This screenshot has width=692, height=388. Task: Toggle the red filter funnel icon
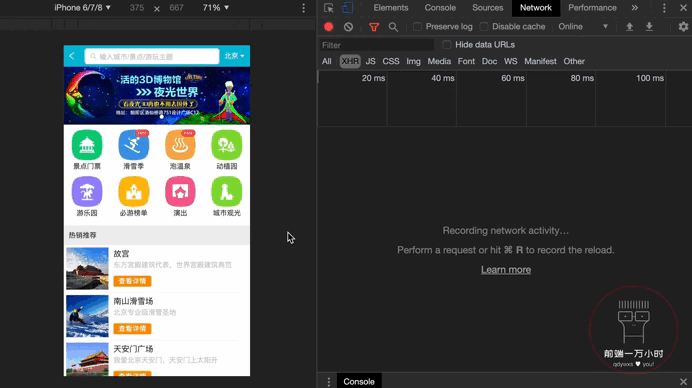374,27
